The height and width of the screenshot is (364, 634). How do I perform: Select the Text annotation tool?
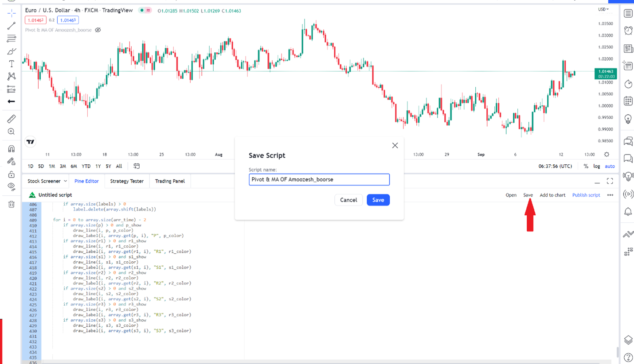pos(12,64)
